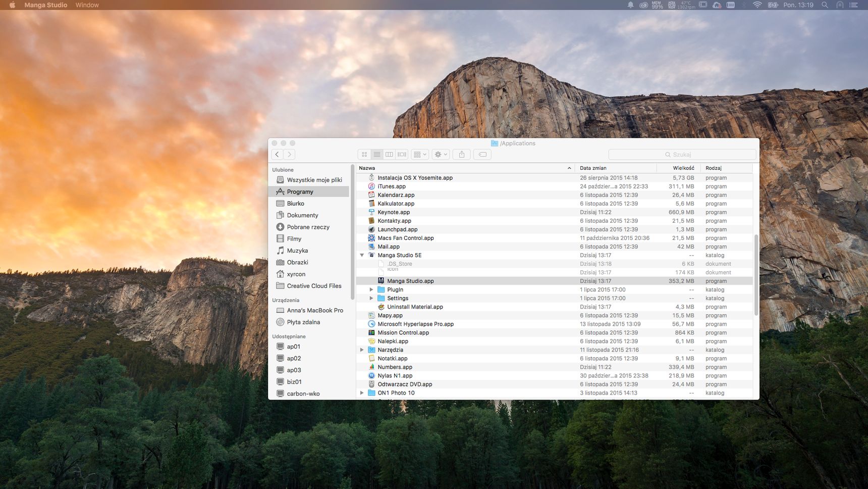Select Programy in the sidebar

coord(309,192)
